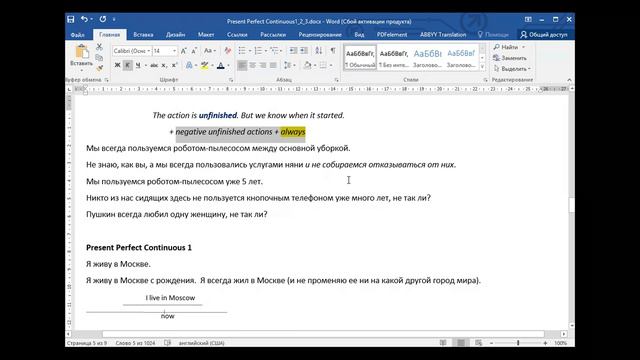
Task: Toggle Print Layout view in status bar
Action: click(x=461, y=343)
